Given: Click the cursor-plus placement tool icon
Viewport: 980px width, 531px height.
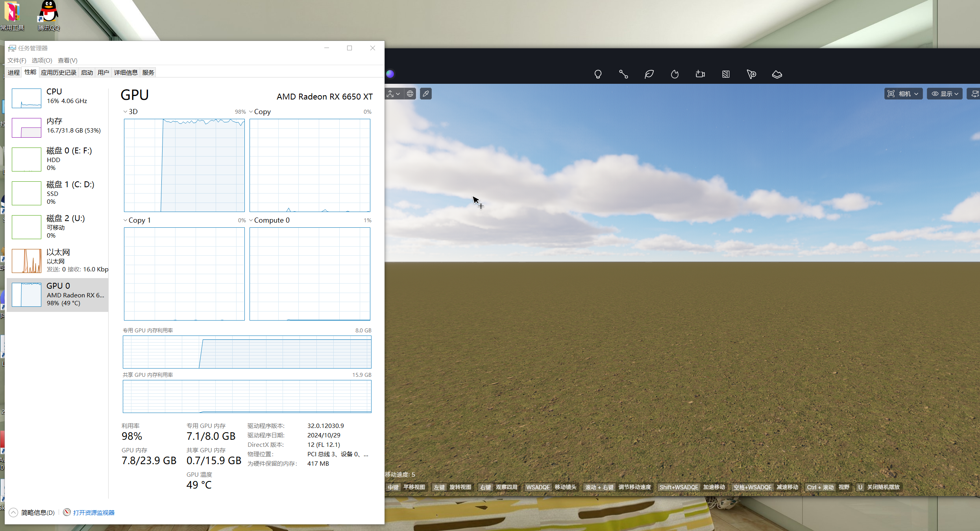Looking at the screenshot, I should [751, 74].
